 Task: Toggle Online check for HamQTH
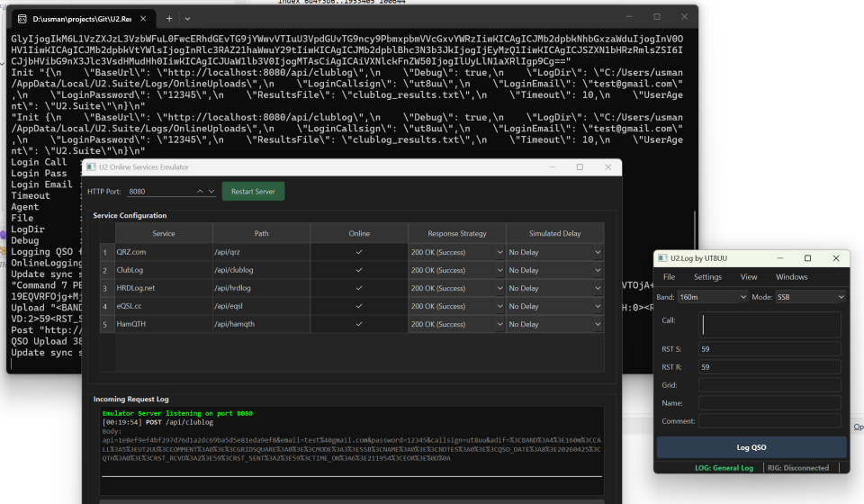click(x=359, y=324)
